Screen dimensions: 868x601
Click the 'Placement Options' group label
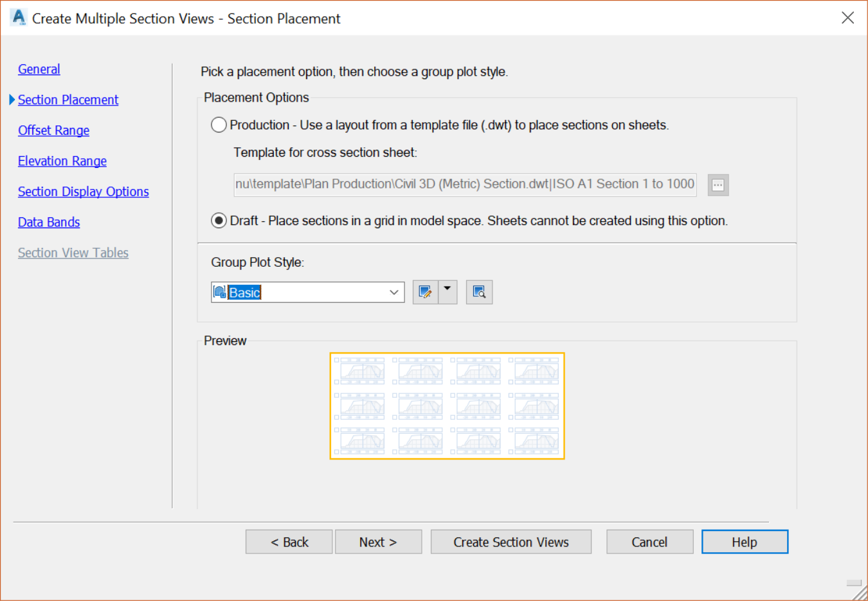257,98
